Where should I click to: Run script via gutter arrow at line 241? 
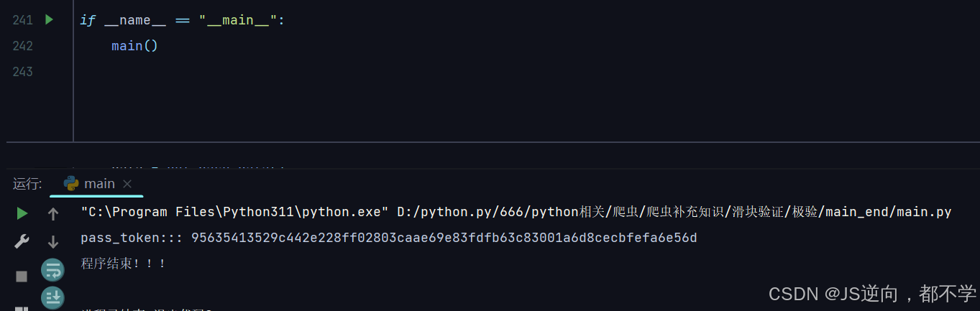[49, 19]
